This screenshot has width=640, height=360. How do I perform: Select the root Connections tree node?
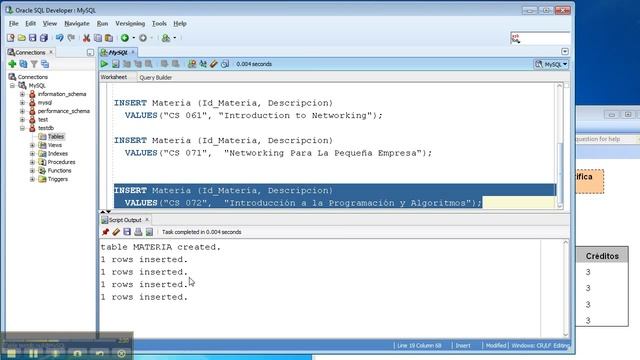(x=28, y=77)
